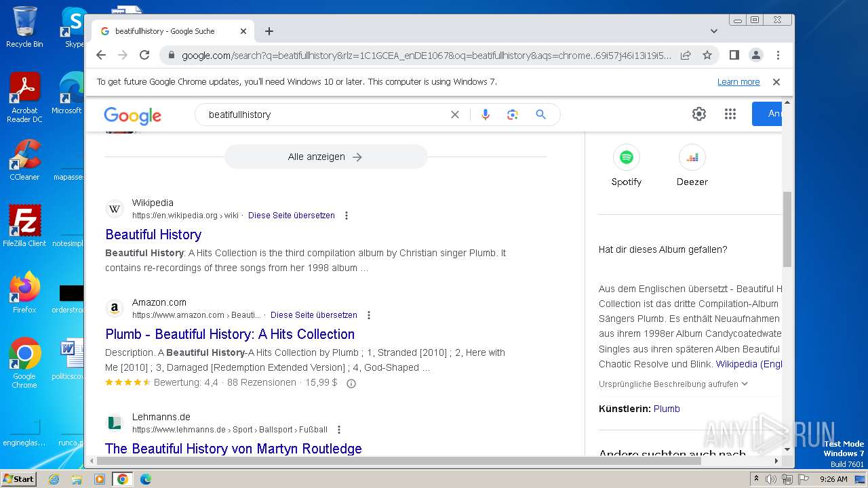
Task: Close the beatifullhistory Google Suche tab
Action: click(243, 31)
